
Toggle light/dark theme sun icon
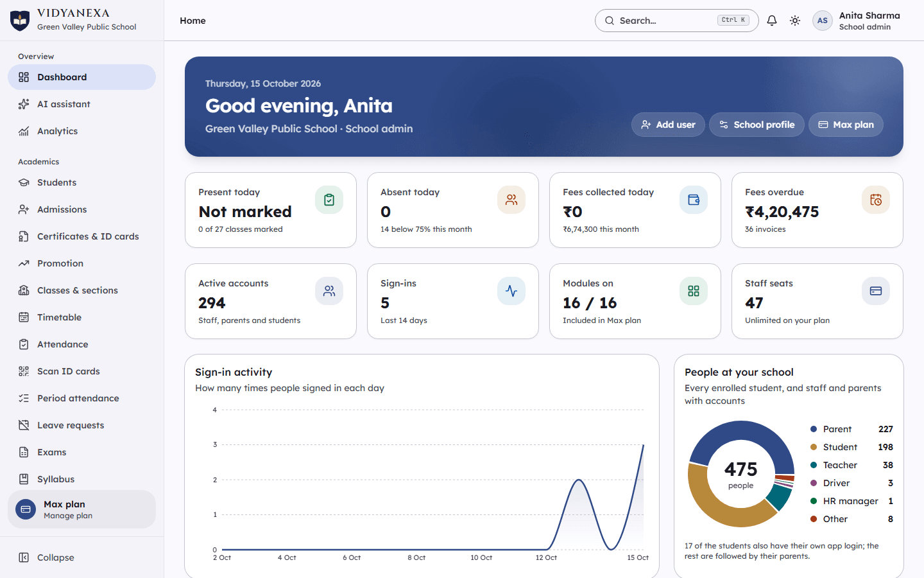pyautogui.click(x=795, y=21)
